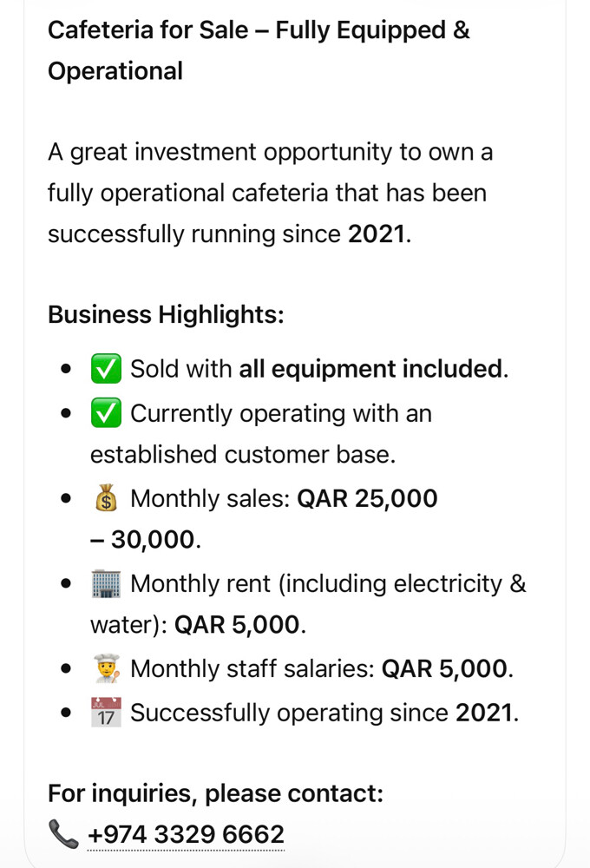590x868 pixels.
Task: Click the bold '2021' in the intro paragraph
Action: tap(377, 233)
